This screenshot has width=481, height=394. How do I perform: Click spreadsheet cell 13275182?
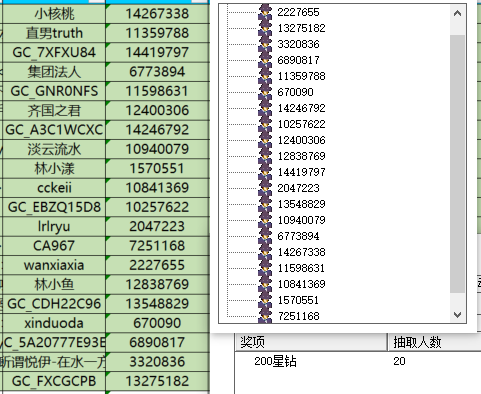click(157, 381)
